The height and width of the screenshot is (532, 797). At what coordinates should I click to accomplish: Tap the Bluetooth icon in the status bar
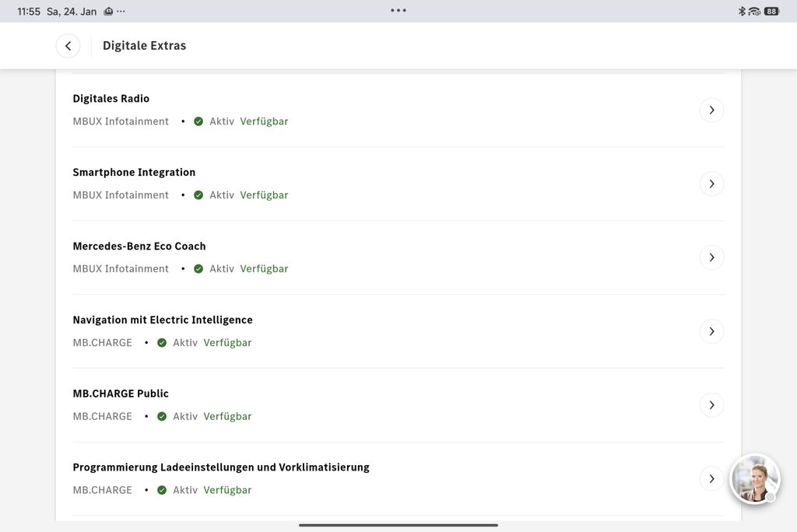742,12
